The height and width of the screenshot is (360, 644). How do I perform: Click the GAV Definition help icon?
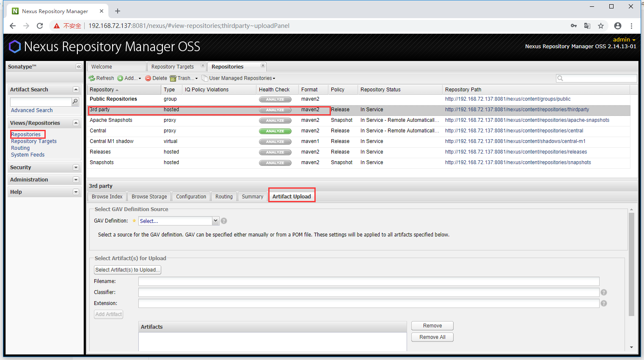(224, 221)
